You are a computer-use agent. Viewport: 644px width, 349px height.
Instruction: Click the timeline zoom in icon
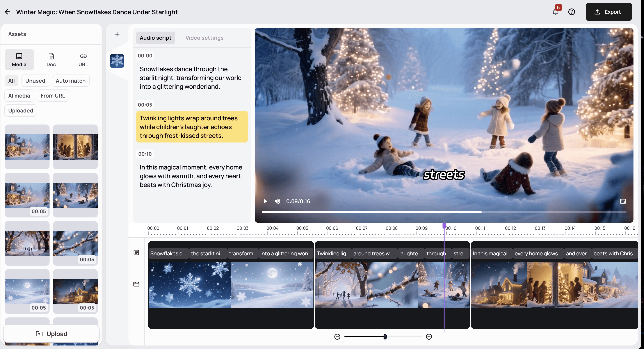(x=429, y=337)
